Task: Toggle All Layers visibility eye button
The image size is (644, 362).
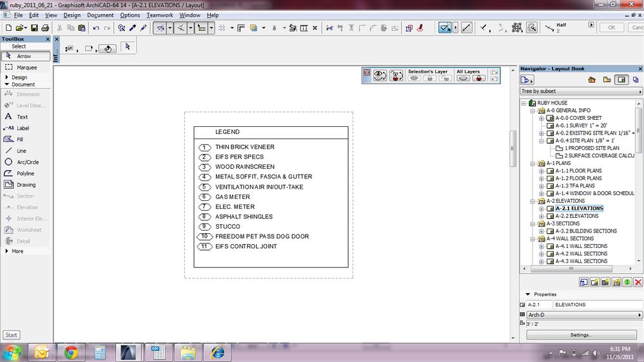Action: coord(463,78)
